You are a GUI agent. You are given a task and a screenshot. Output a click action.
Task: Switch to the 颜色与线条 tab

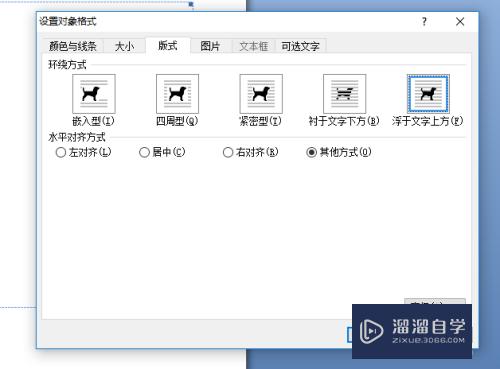(x=73, y=46)
